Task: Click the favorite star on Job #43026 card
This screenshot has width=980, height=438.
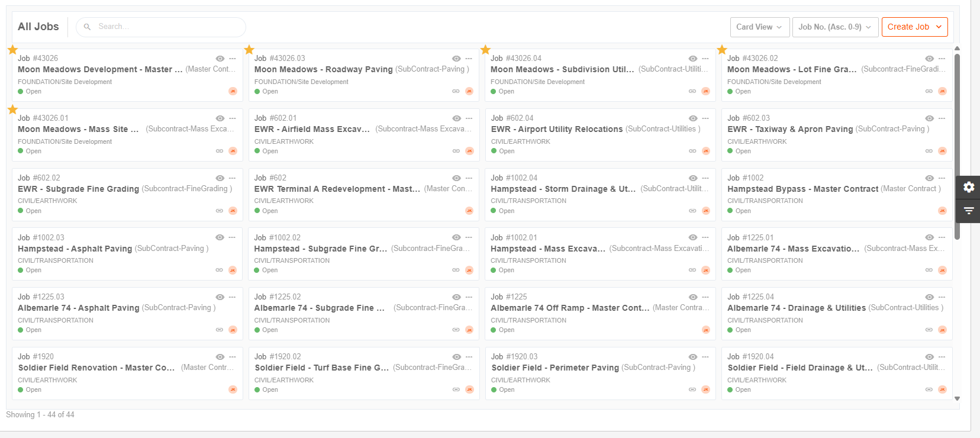Action: click(x=12, y=50)
